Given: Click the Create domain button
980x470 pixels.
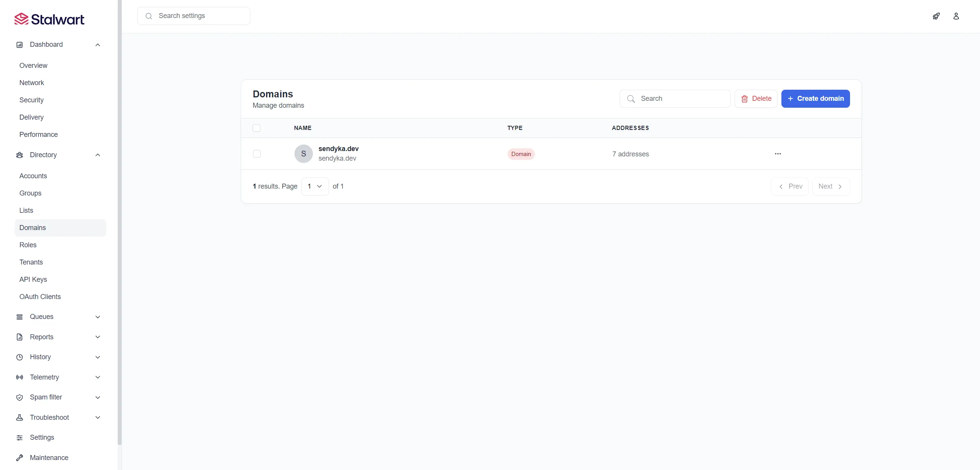Looking at the screenshot, I should click(x=816, y=99).
